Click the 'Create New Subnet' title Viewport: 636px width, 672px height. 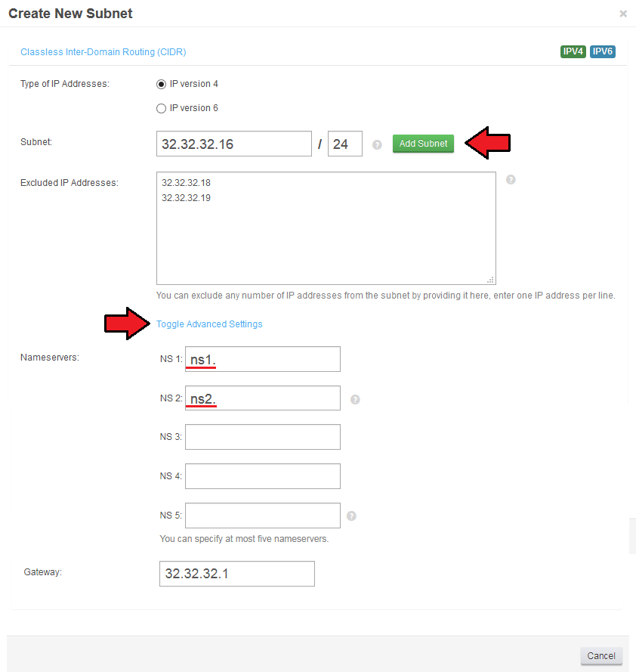click(70, 14)
